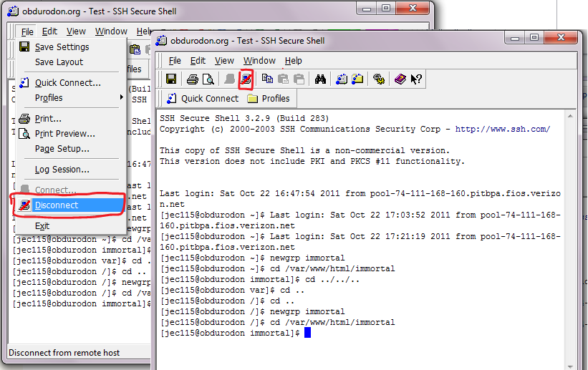
Task: Click the Copy toolbar icon
Action: pyautogui.click(x=267, y=79)
